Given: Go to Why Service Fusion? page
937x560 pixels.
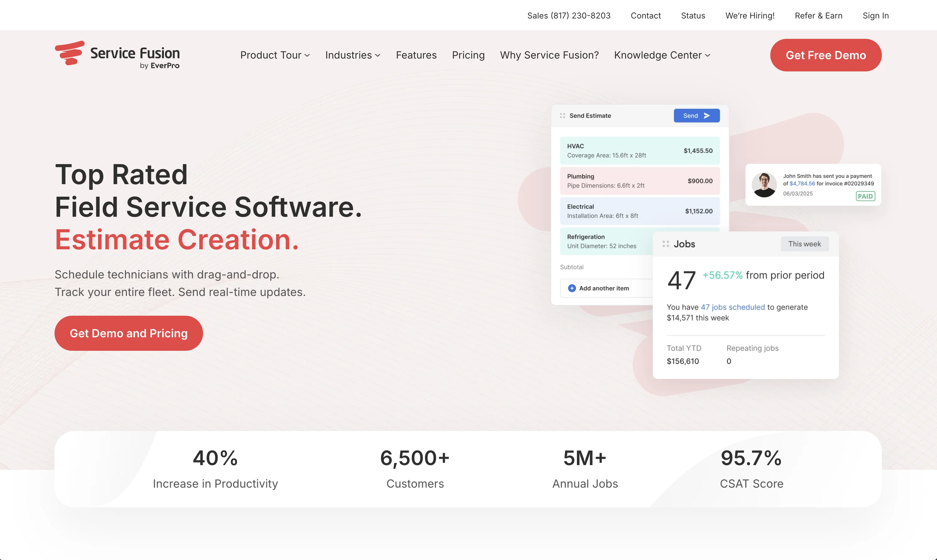Looking at the screenshot, I should tap(549, 55).
